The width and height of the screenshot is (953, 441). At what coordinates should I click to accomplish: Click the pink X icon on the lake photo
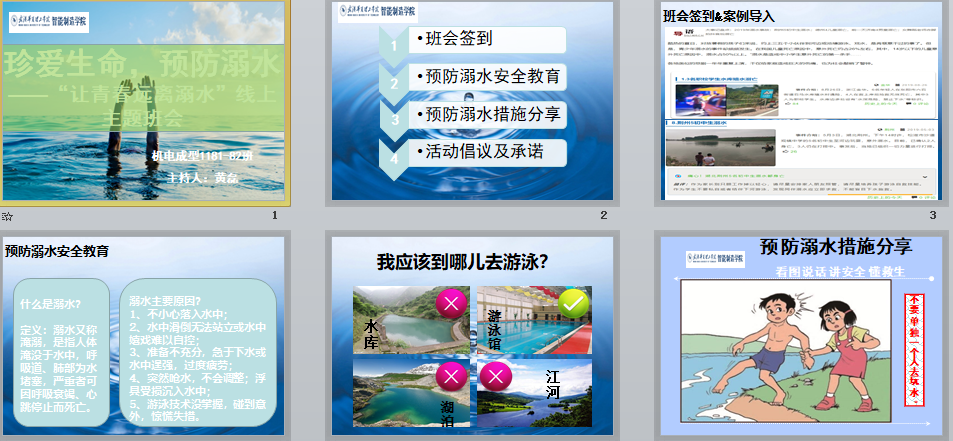(x=451, y=376)
